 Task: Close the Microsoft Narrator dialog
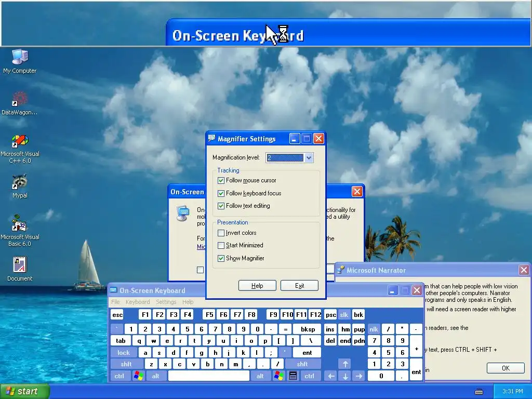click(524, 270)
